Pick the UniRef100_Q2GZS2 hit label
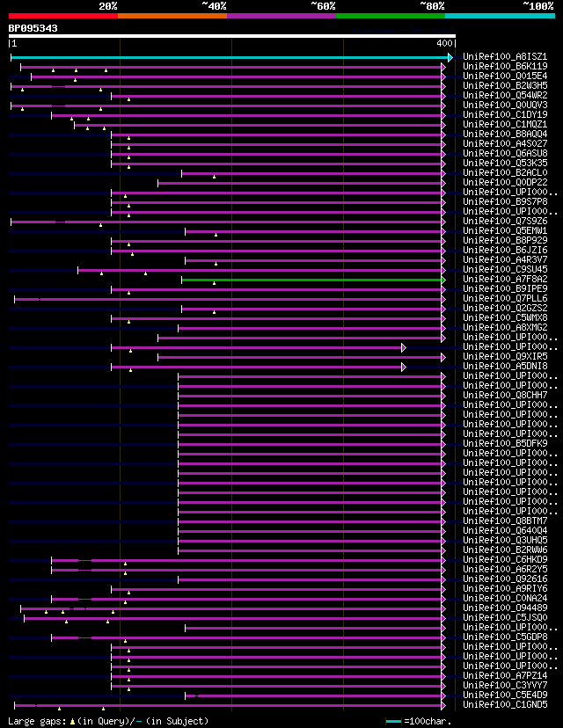Image resolution: width=563 pixels, height=728 pixels. [505, 309]
